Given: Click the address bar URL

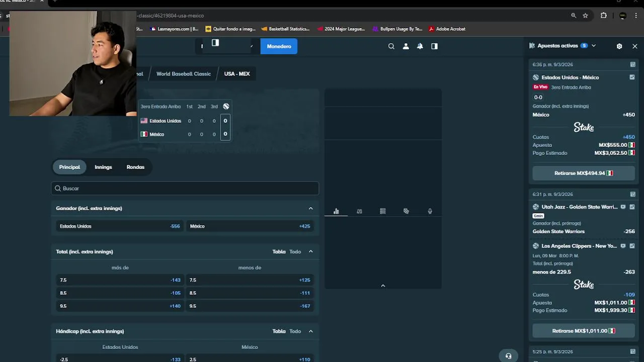Looking at the screenshot, I should [x=170, y=16].
